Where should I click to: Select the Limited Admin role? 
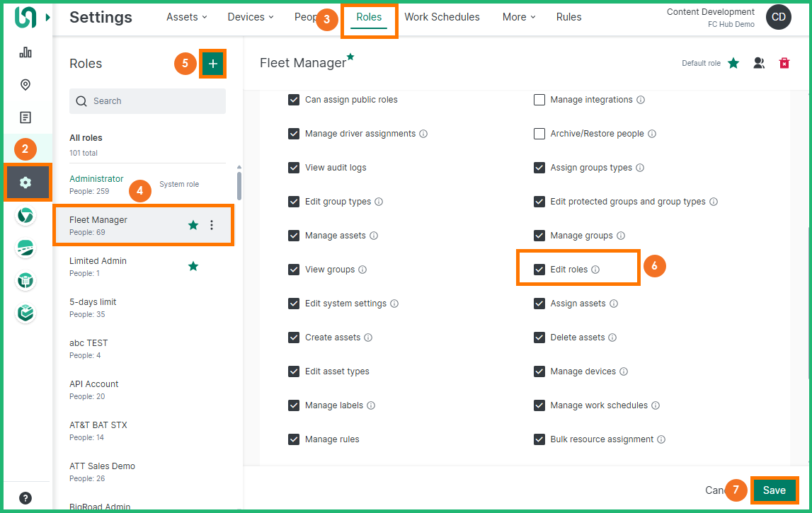(98, 266)
